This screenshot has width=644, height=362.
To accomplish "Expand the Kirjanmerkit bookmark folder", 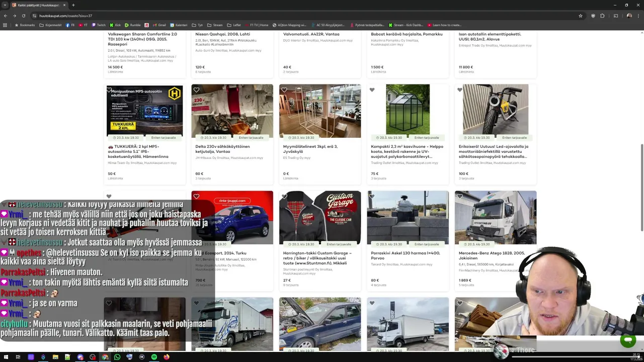I will 50,25.
